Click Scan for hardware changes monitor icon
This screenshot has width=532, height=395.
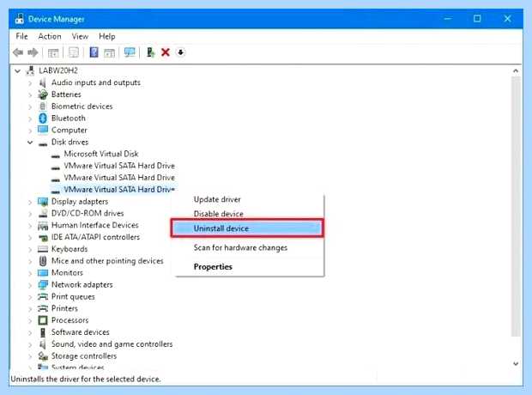[x=130, y=52]
